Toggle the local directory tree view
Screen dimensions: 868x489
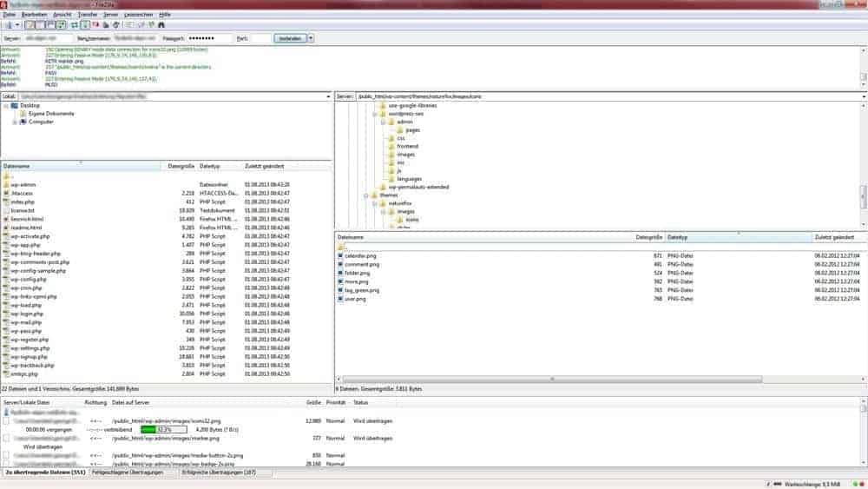click(40, 26)
